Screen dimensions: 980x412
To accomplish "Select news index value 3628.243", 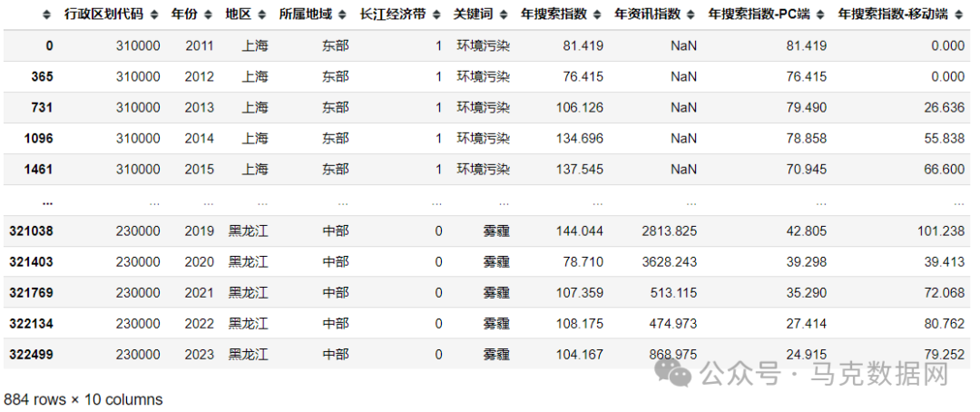I will [669, 262].
